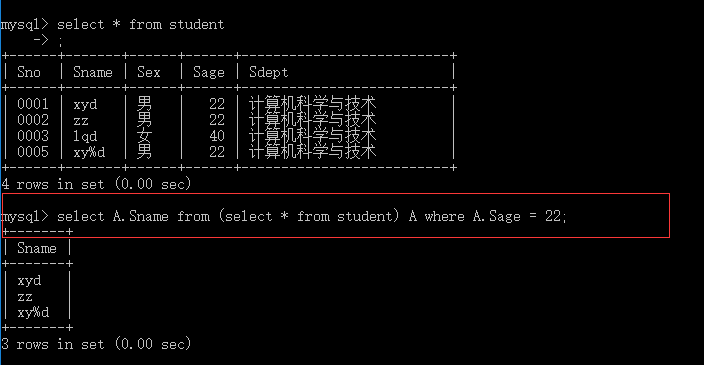This screenshot has height=365, width=704.
Task: Click 'A.Sage = 22' in the query
Action: (517, 216)
